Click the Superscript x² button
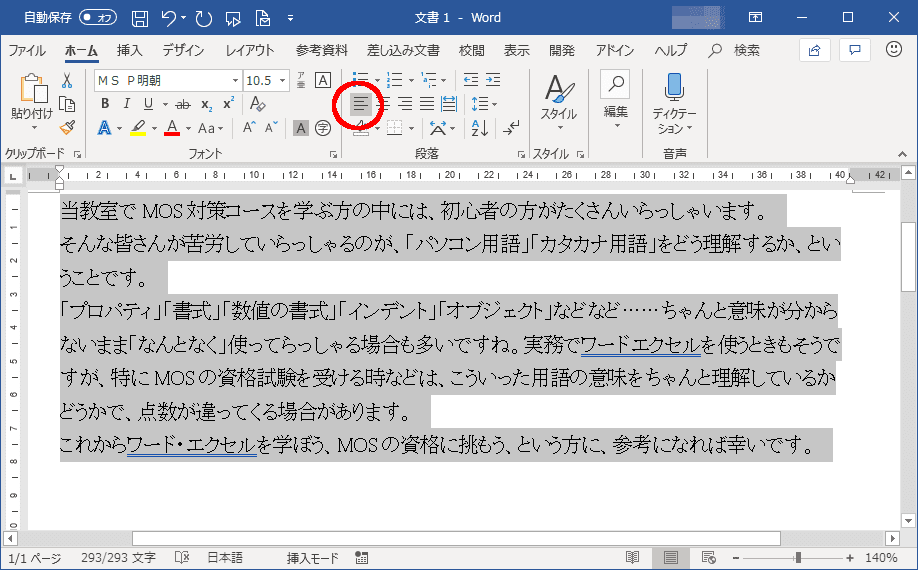This screenshot has width=918, height=570. 228,104
